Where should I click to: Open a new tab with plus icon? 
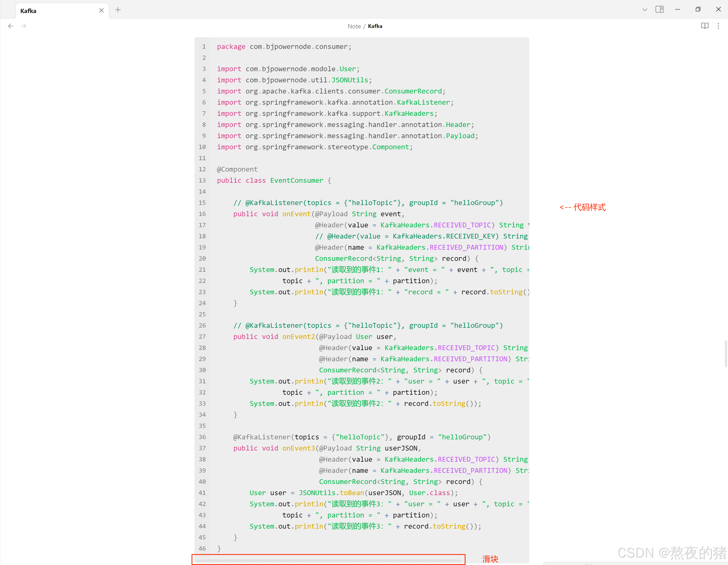click(118, 10)
